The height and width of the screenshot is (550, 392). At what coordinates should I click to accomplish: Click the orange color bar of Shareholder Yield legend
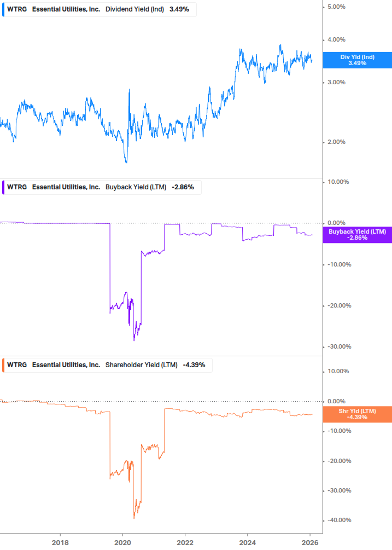(3, 365)
